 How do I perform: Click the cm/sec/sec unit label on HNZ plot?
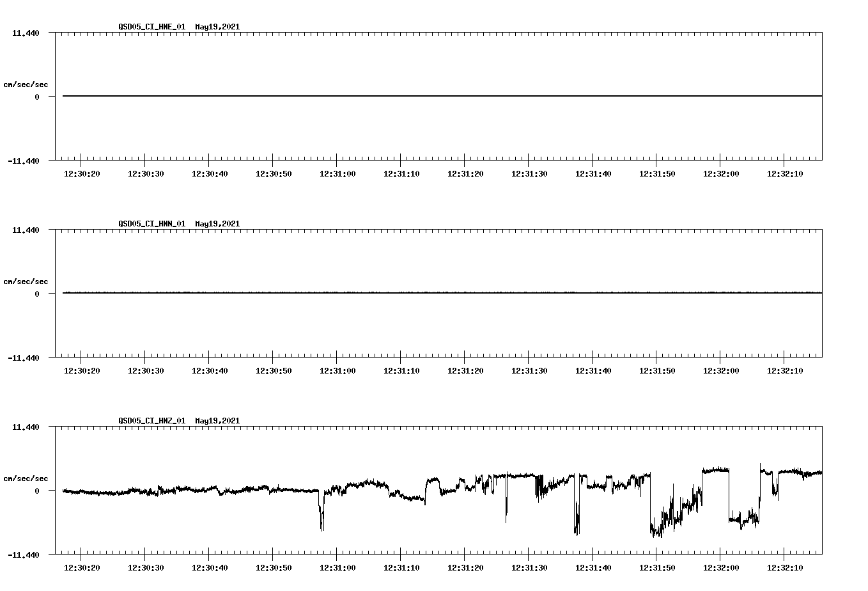[x=26, y=478]
